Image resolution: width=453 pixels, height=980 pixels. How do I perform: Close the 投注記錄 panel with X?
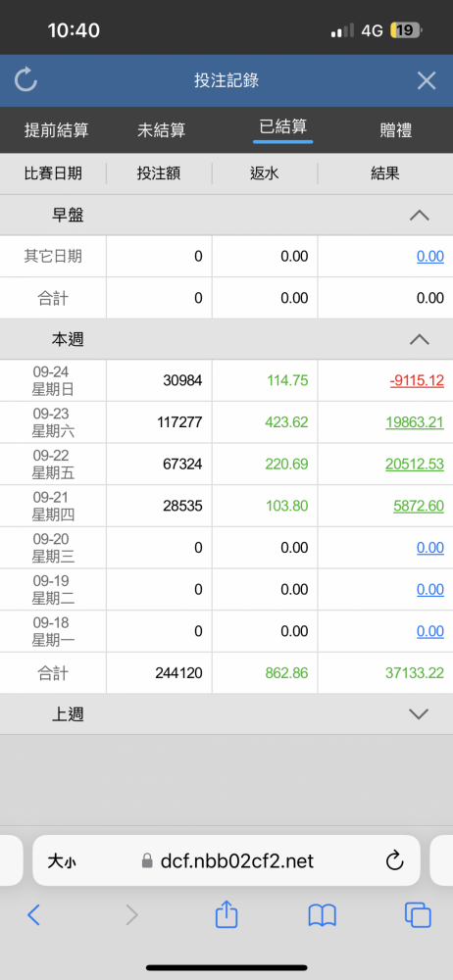click(x=427, y=80)
